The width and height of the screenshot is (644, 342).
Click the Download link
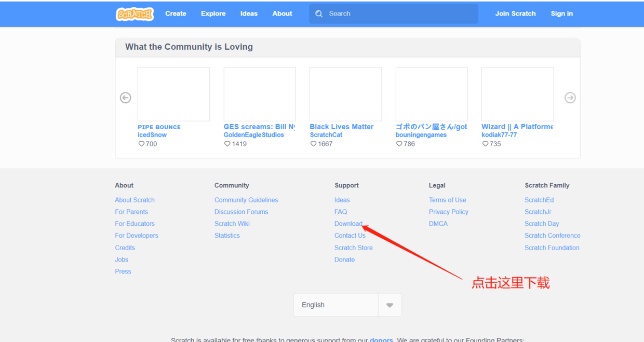348,224
